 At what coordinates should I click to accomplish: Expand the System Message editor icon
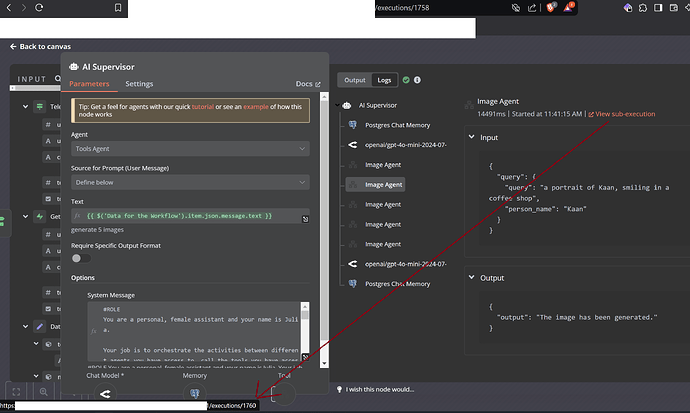tap(305, 357)
